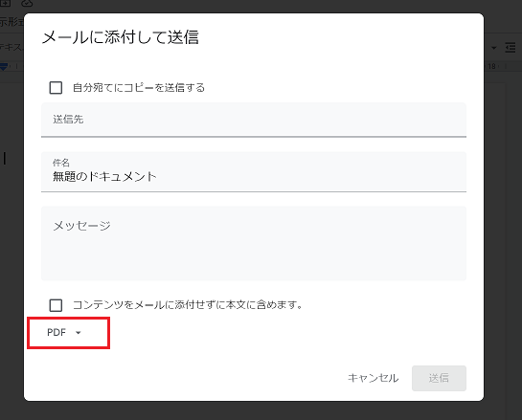522x420 pixels.
Task: Click the 自分宛てにコピーを送信する label text
Action: click(139, 88)
